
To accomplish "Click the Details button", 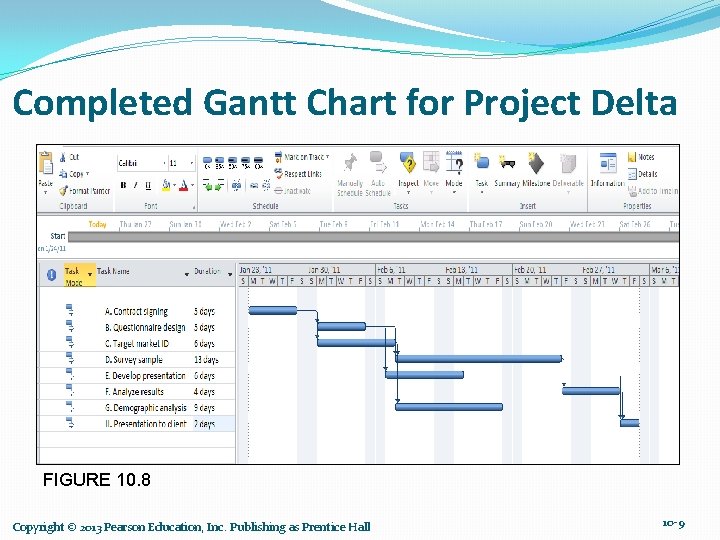I will point(642,174).
